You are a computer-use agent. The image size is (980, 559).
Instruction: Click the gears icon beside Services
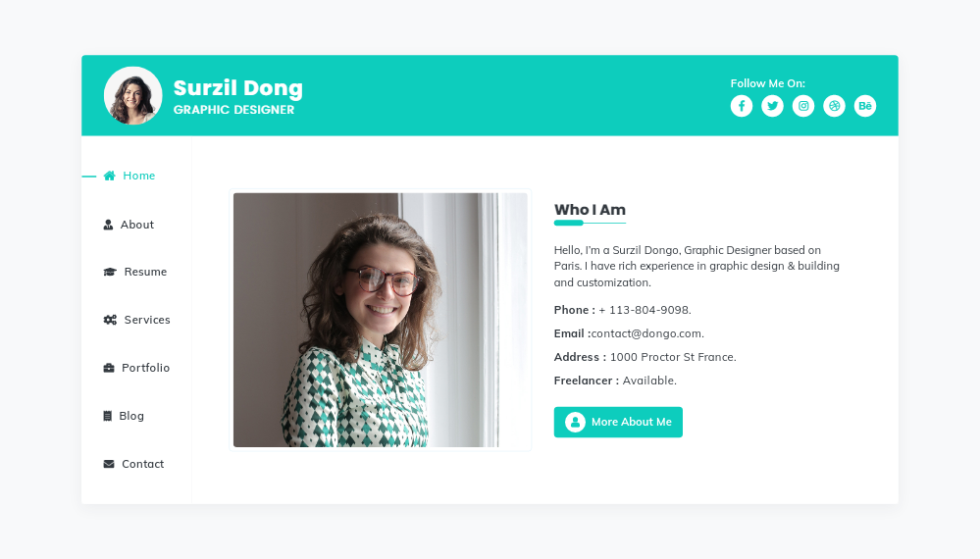pyautogui.click(x=109, y=320)
